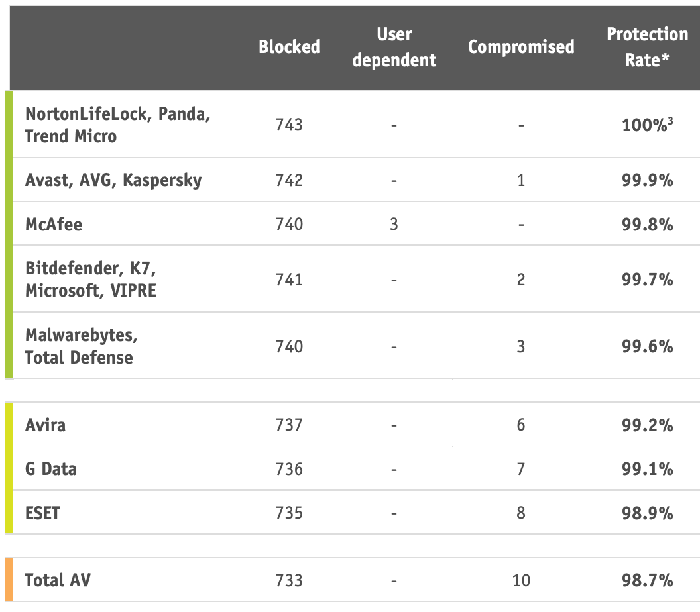Click McAfee's user dependent value 3
This screenshot has height=612, width=700.
pyautogui.click(x=394, y=224)
